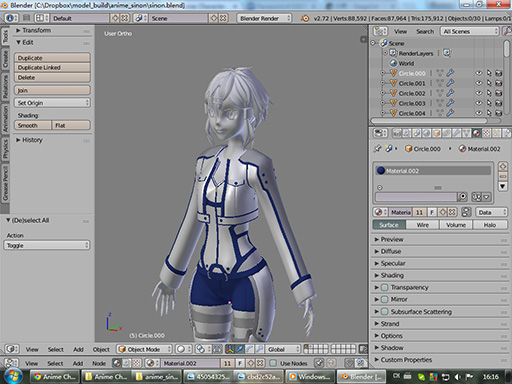Click the node editor type icon
The width and height of the screenshot is (512, 384).
pos(12,363)
